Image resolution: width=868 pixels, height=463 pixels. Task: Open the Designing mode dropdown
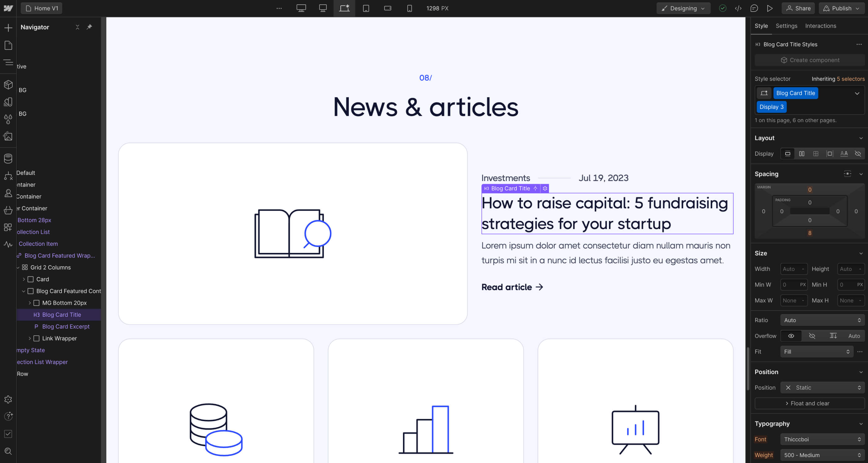pyautogui.click(x=683, y=8)
